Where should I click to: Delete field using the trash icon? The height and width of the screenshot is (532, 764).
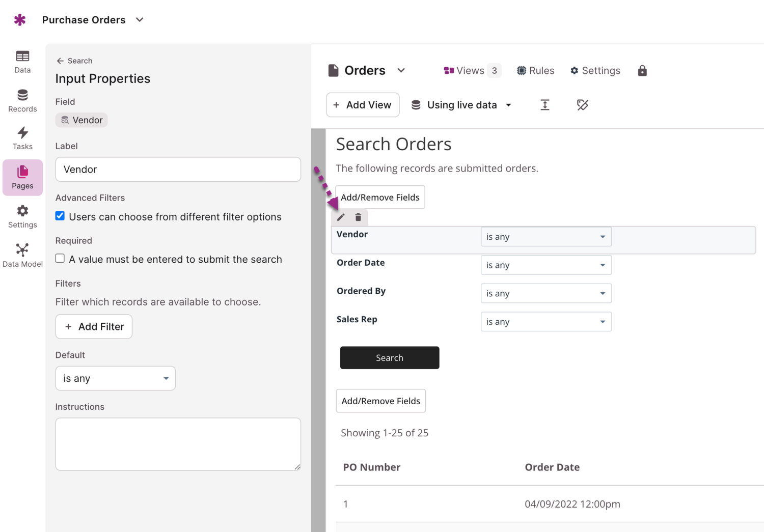pos(358,217)
